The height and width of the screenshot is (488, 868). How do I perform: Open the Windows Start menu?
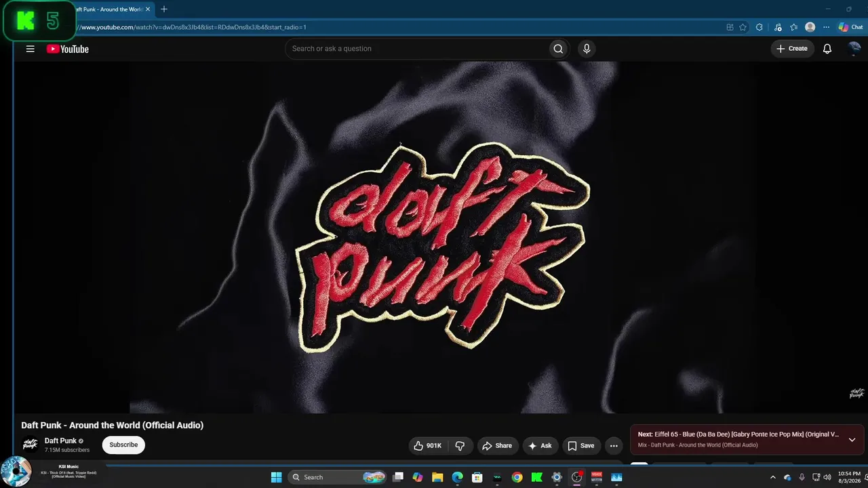276,477
